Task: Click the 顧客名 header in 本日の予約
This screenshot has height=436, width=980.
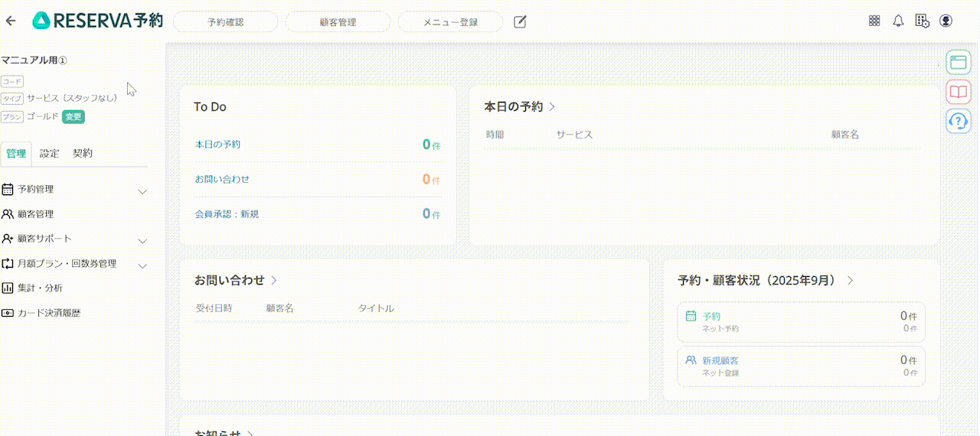Action: pos(845,135)
